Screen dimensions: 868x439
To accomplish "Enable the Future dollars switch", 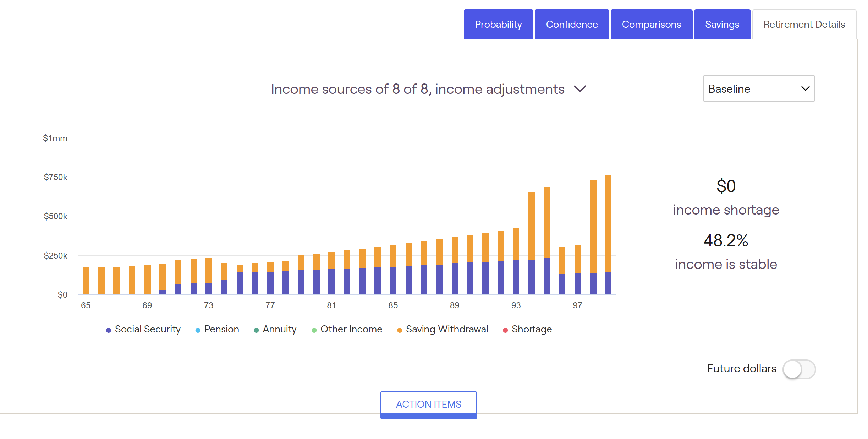I will coord(799,369).
